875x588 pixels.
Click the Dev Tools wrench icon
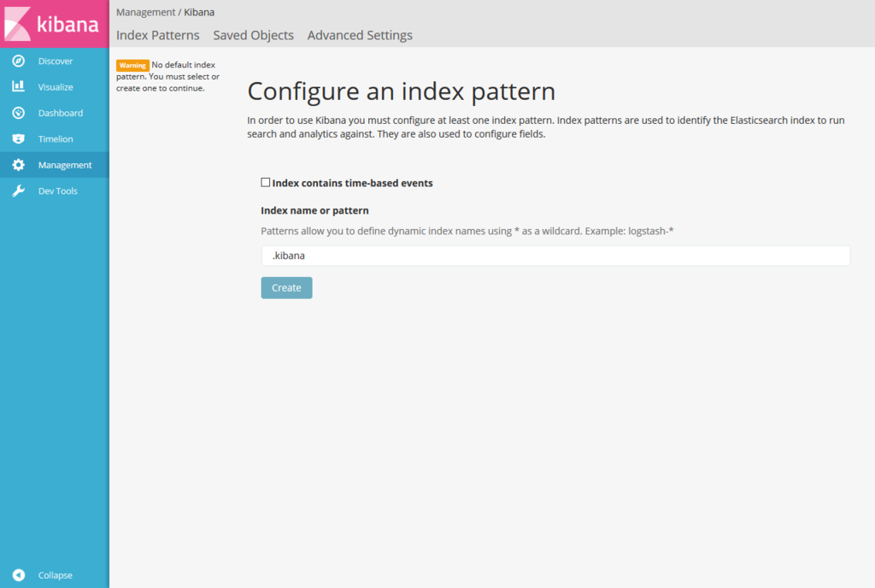19,191
